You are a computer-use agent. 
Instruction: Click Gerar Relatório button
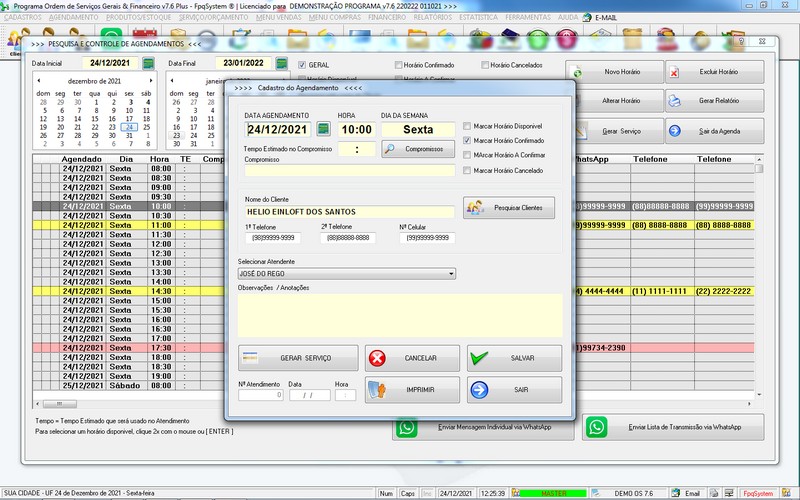714,101
